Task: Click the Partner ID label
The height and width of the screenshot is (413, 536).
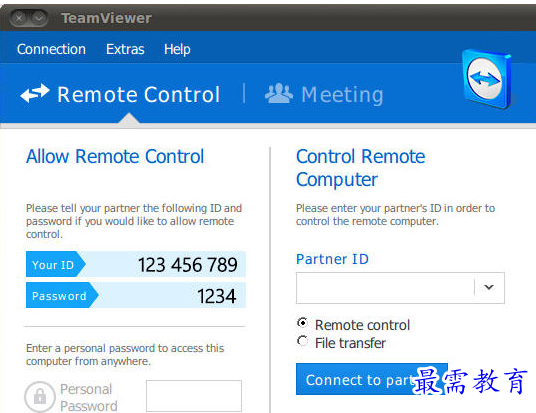Action: pos(332,259)
